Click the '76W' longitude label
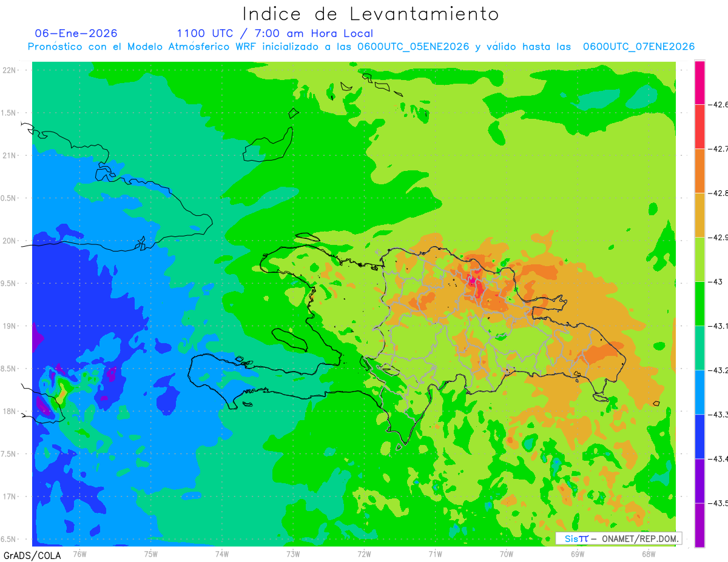Image resolution: width=728 pixels, height=562 pixels. click(x=79, y=553)
